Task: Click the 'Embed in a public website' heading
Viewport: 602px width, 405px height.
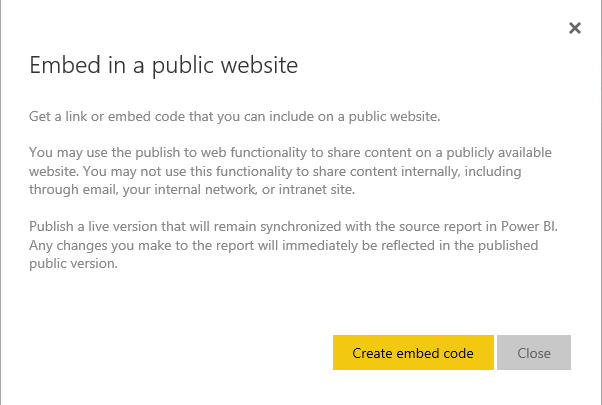Action: click(x=164, y=65)
